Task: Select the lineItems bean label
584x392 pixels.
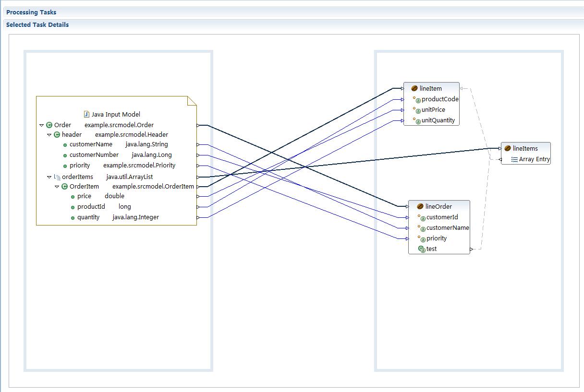Action: coord(525,149)
